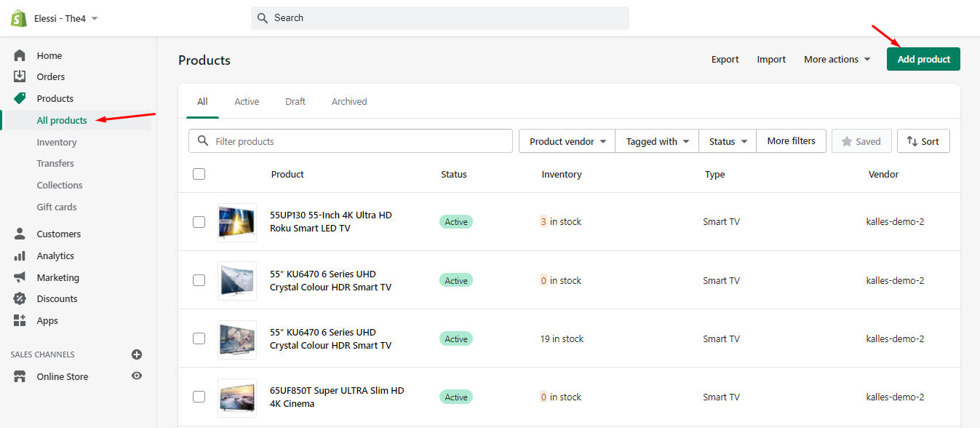980x428 pixels.
Task: Click the green Add product button
Action: 923,59
